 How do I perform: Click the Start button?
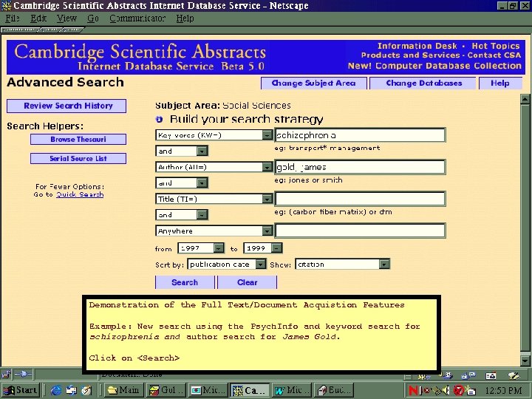click(21, 390)
